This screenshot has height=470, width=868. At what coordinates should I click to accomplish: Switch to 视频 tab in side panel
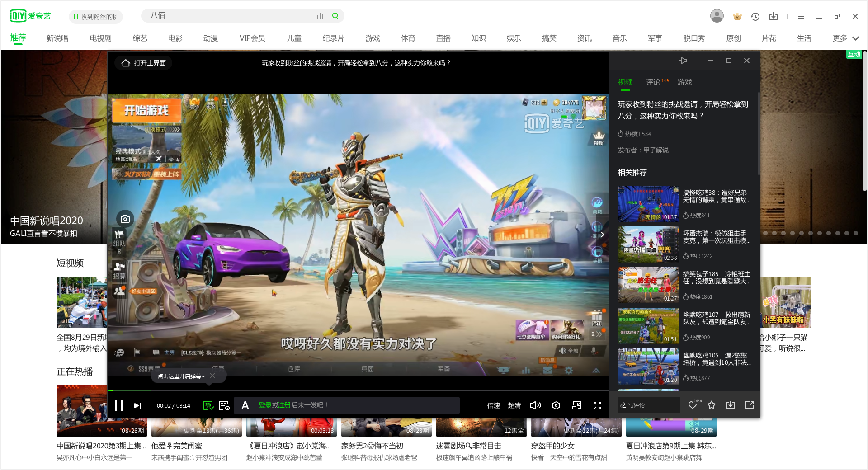pos(625,82)
